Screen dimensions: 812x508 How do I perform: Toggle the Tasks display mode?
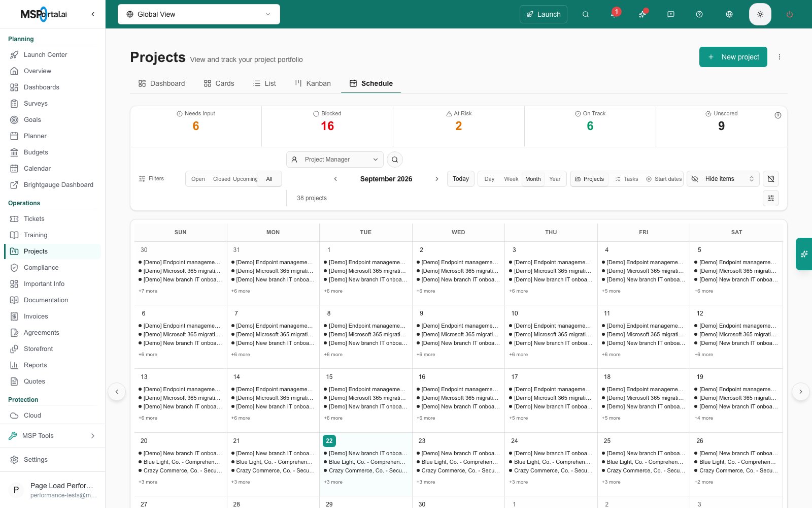626,179
